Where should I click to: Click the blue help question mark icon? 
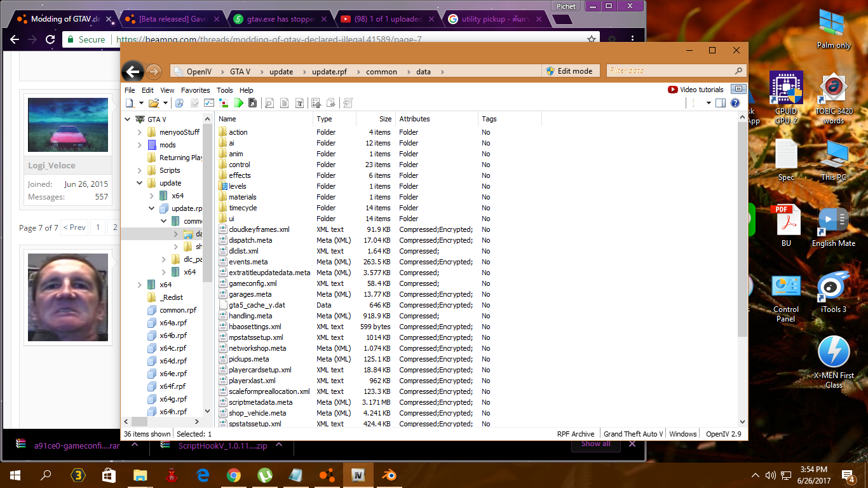coord(735,103)
